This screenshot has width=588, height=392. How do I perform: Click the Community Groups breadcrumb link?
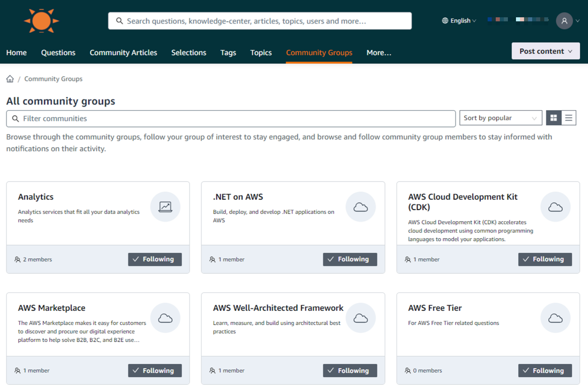(x=53, y=78)
